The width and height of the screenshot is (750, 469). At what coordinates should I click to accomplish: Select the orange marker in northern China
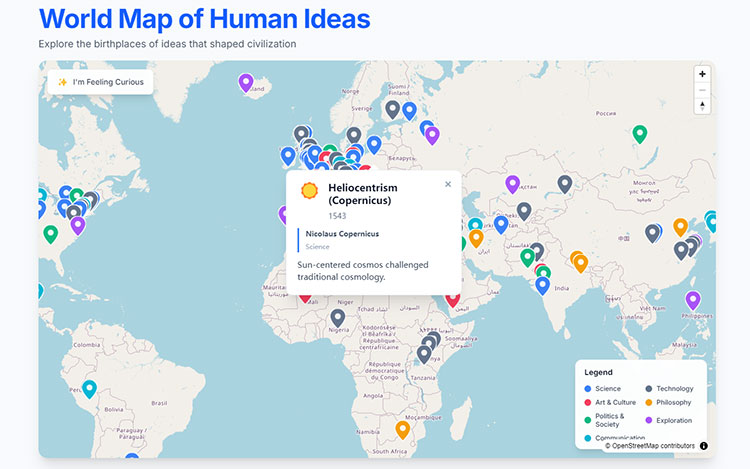pos(681,227)
